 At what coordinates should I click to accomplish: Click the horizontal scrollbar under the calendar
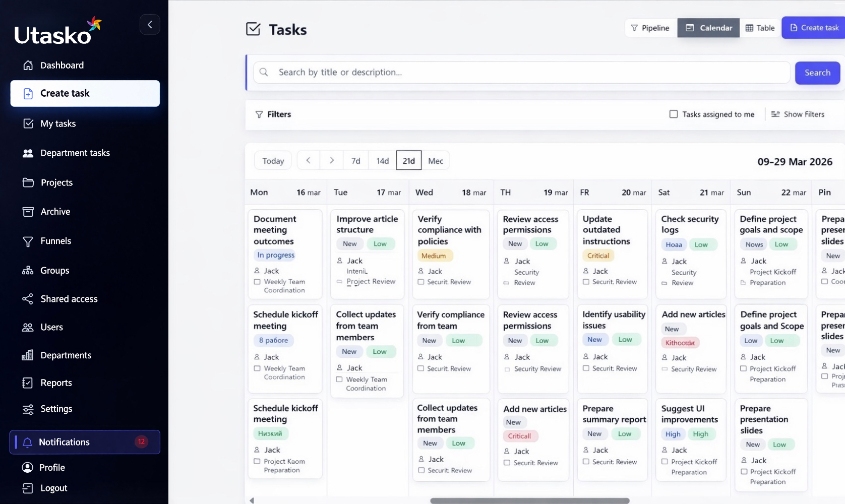pos(529,500)
